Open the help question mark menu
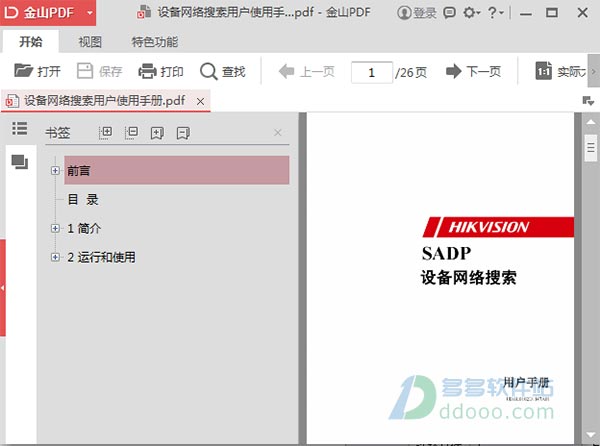The height and width of the screenshot is (446, 600). click(x=496, y=13)
